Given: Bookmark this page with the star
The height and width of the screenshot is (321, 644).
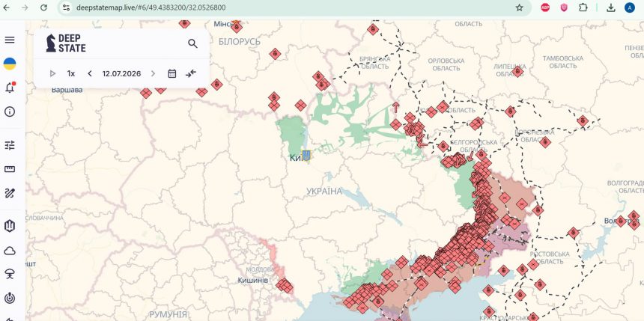Looking at the screenshot, I should [x=519, y=7].
